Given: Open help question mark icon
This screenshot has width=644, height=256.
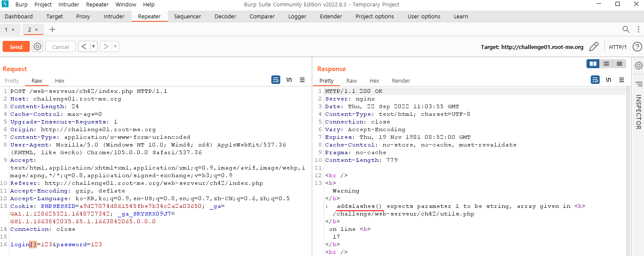Looking at the screenshot, I should (637, 47).
